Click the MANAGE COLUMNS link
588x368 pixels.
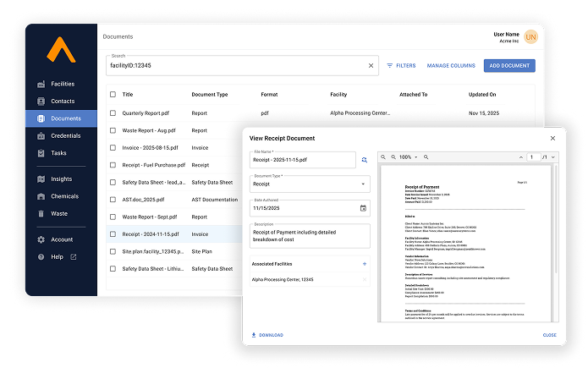tap(451, 65)
